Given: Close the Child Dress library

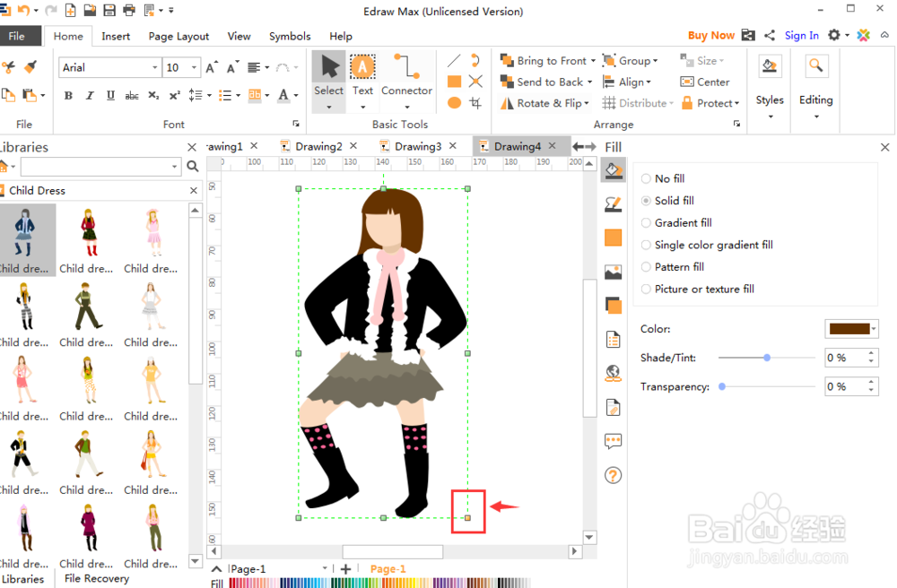Looking at the screenshot, I should (x=194, y=191).
